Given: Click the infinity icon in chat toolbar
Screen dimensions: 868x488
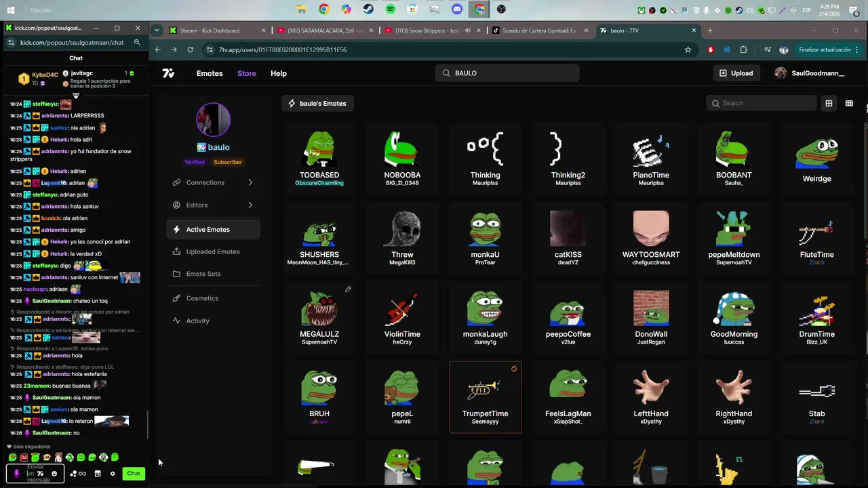Looking at the screenshot, I should coord(82,474).
